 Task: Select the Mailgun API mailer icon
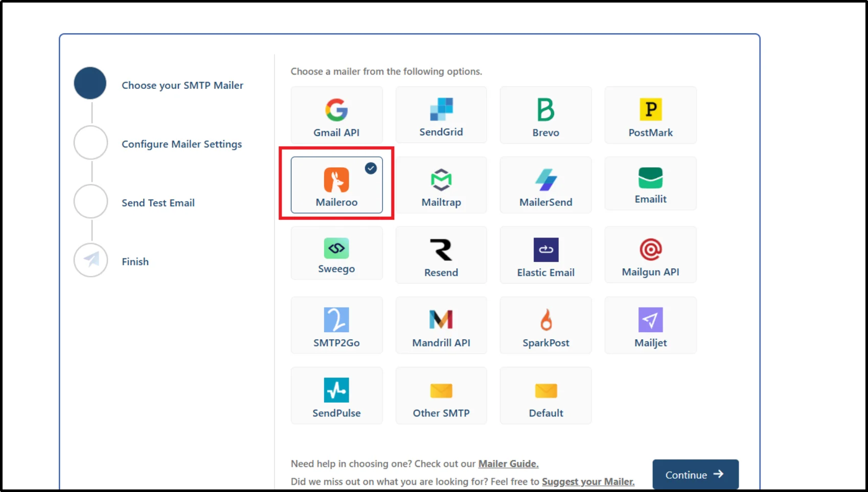coord(650,254)
